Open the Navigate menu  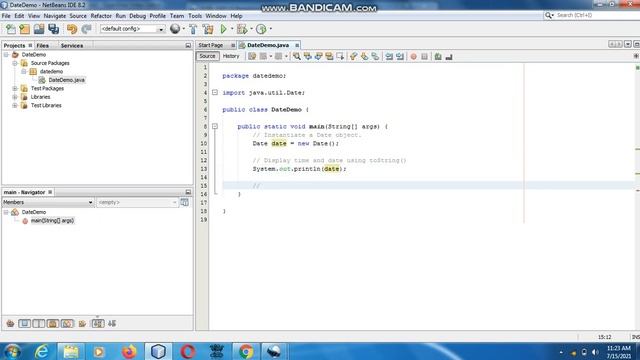pyautogui.click(x=55, y=16)
